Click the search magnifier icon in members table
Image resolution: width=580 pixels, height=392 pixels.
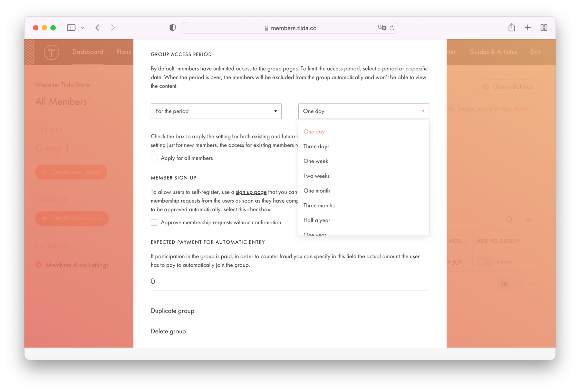[509, 219]
